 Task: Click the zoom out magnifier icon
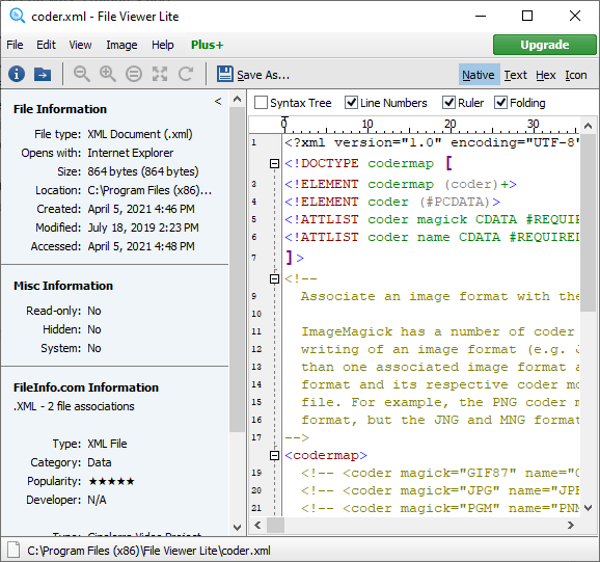(82, 74)
